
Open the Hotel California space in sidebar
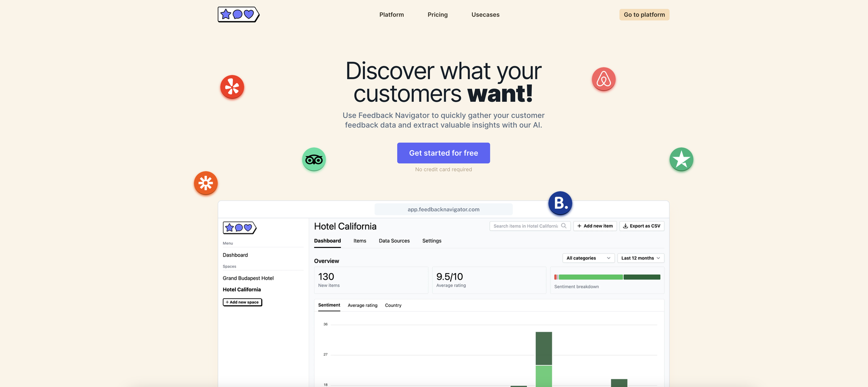pos(242,290)
